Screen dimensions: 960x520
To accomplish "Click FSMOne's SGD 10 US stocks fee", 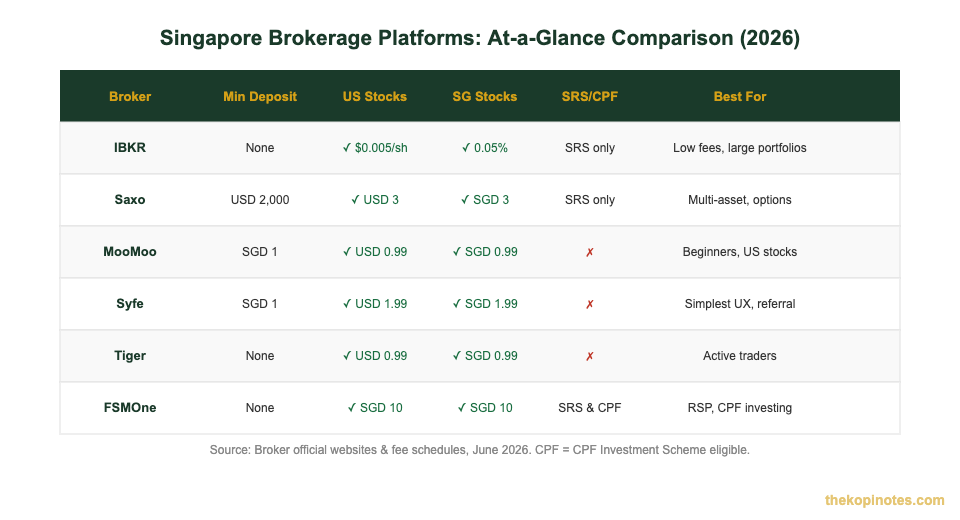I will tap(375, 408).
